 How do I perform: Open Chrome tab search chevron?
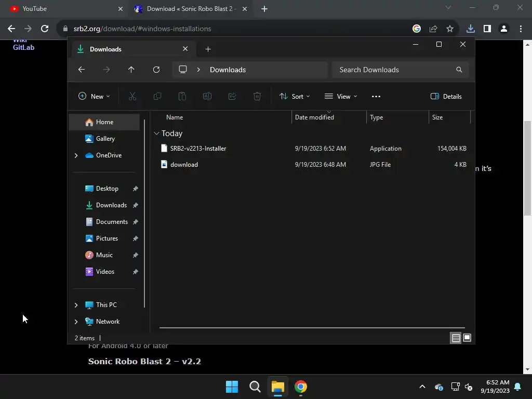click(448, 7)
